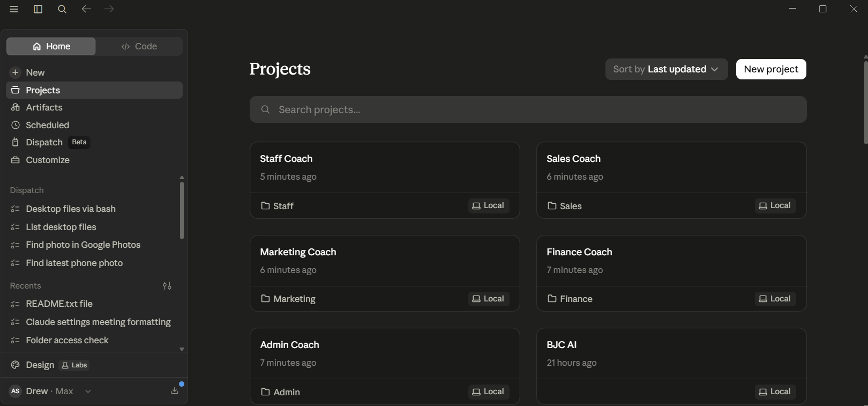Click the download update icon

175,390
